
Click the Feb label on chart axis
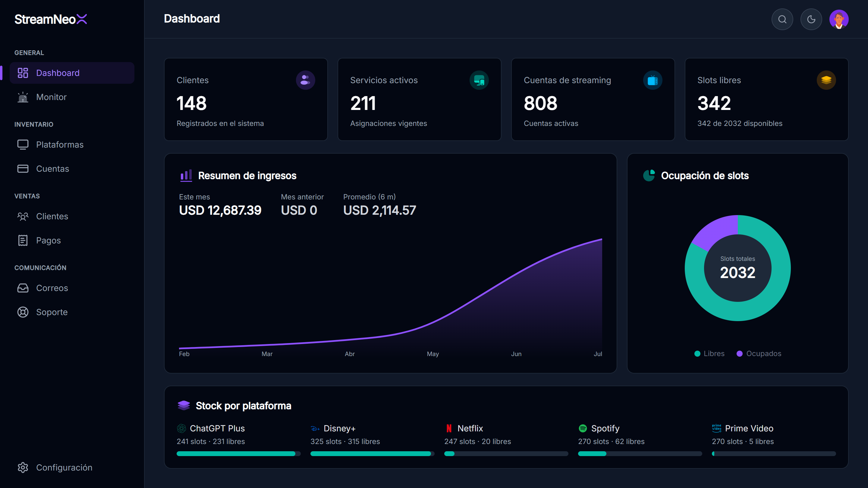[184, 354]
